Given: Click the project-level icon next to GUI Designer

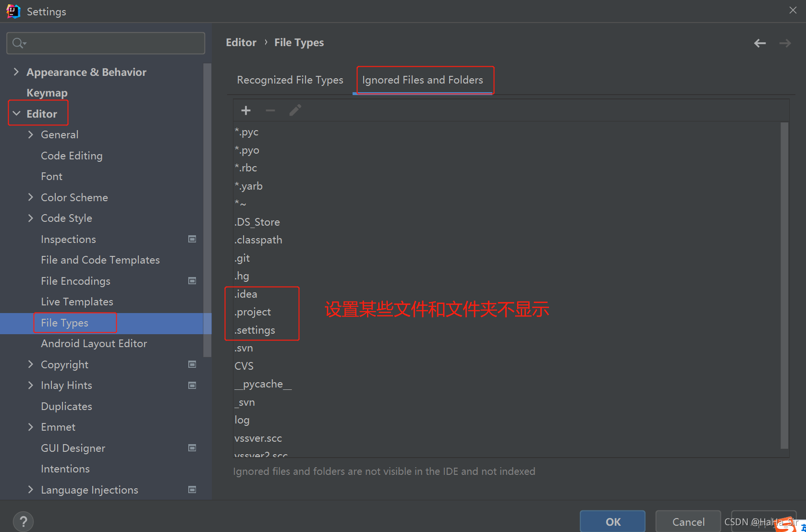Looking at the screenshot, I should pyautogui.click(x=192, y=448).
